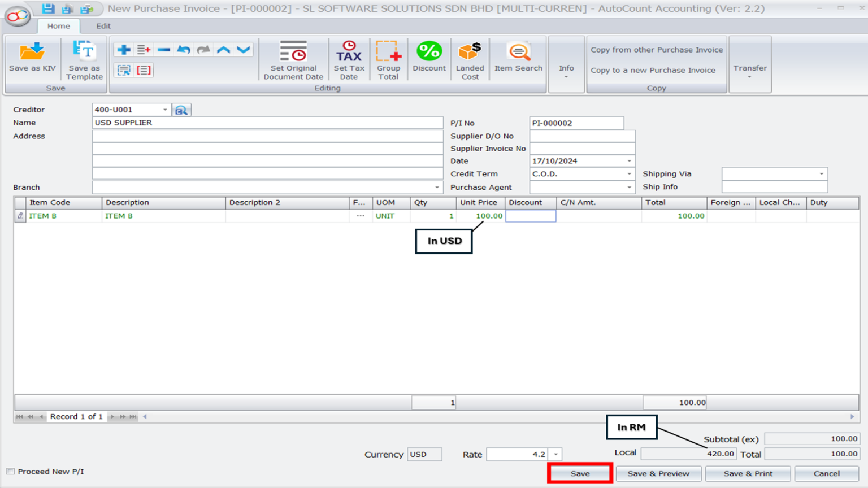
Task: Click Copy to a new Purchase Invoice
Action: click(x=653, y=70)
